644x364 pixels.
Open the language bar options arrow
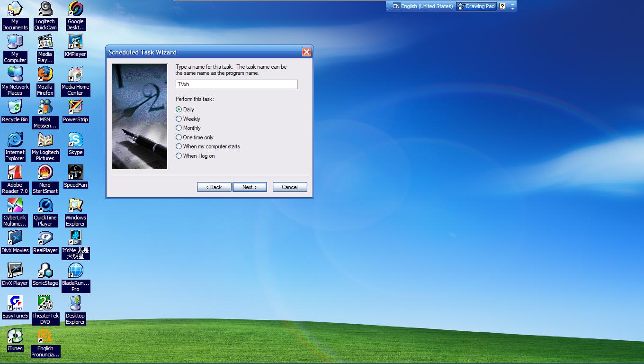512,9
